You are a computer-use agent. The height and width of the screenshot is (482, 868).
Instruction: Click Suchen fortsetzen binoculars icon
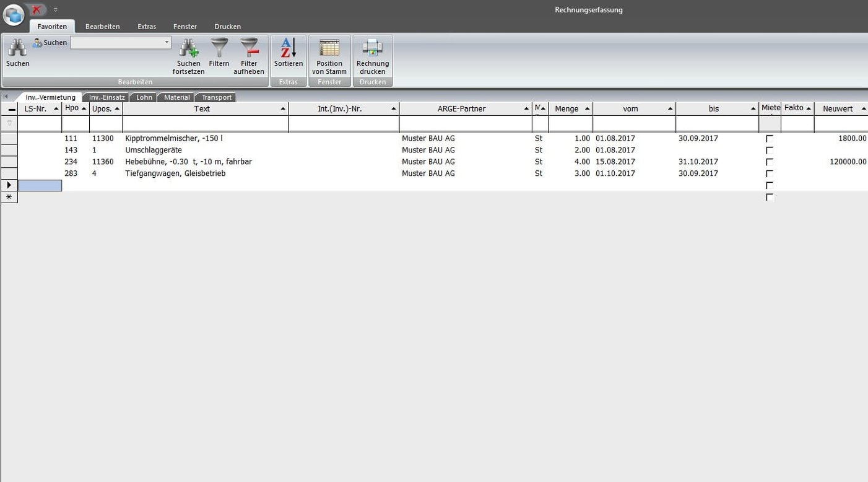[188, 48]
